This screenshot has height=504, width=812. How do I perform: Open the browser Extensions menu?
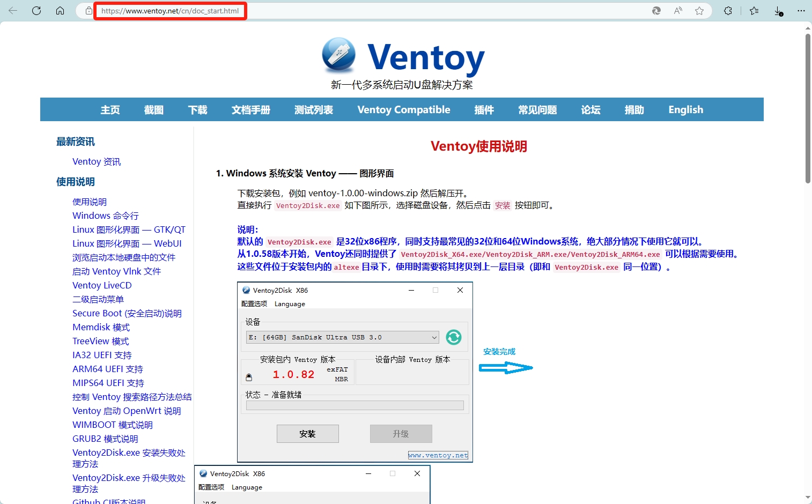pos(728,11)
